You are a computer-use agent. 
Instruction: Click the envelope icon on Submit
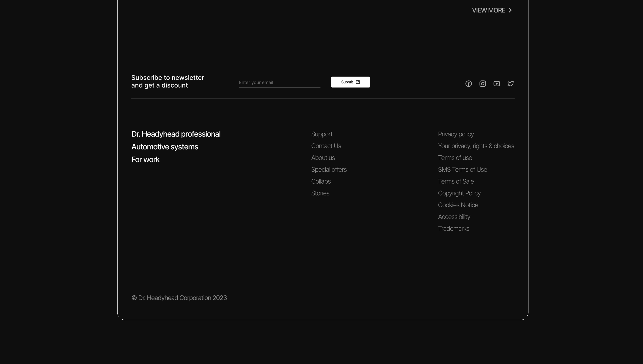tap(358, 82)
